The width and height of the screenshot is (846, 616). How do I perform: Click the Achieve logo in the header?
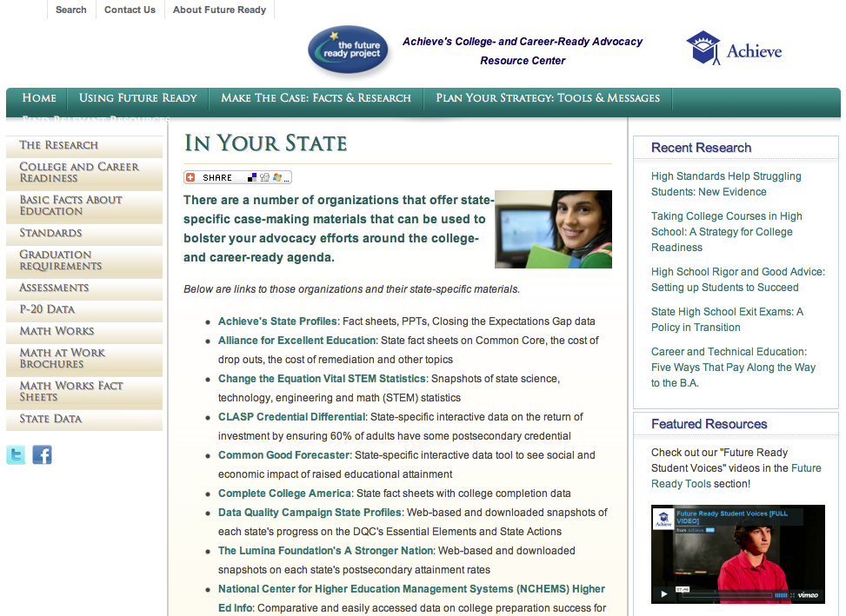click(734, 49)
